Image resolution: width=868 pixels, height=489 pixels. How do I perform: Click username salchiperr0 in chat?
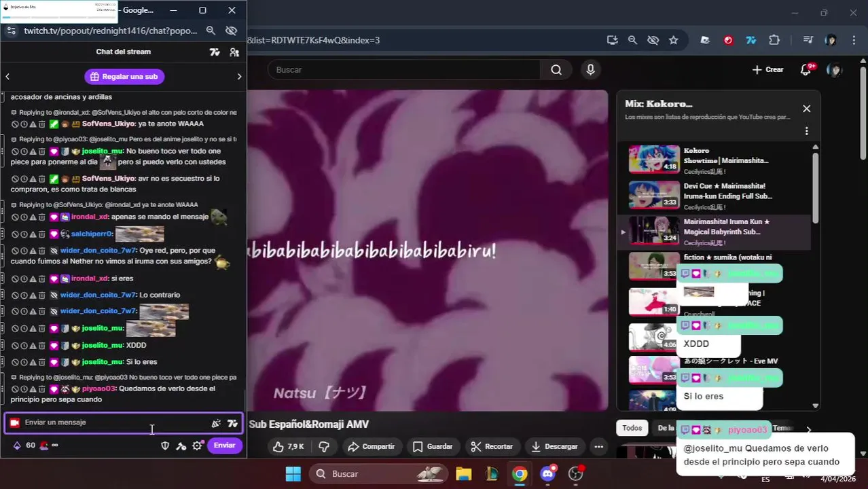(x=92, y=234)
